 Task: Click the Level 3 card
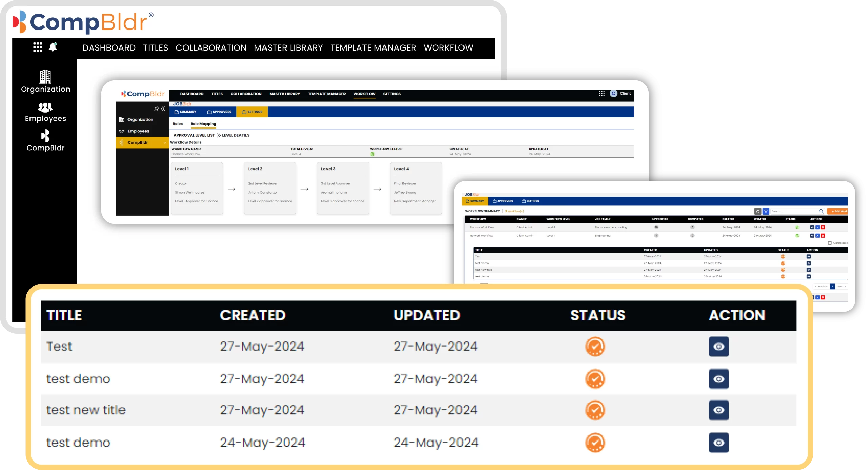click(343, 188)
